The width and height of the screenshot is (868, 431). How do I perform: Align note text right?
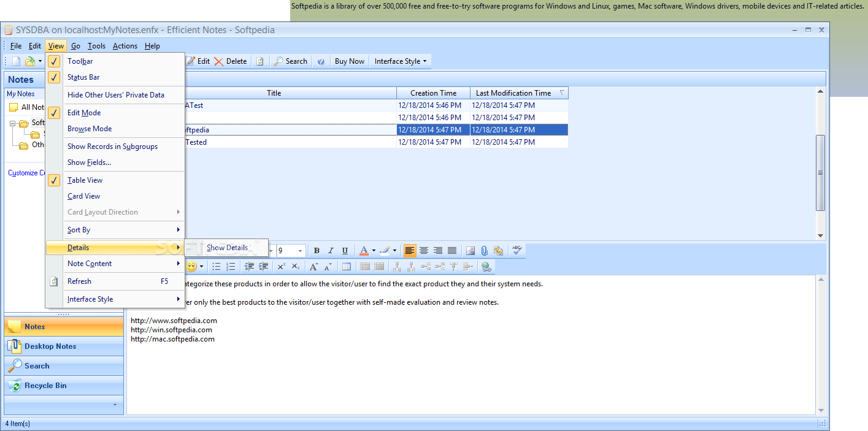pos(438,250)
